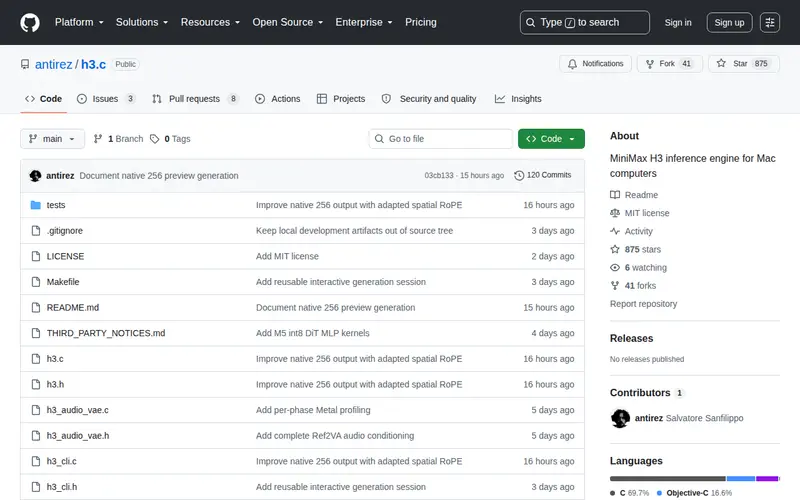Click antirez avatar under Contributors
Viewport: 800px width, 500px height.
click(x=620, y=418)
